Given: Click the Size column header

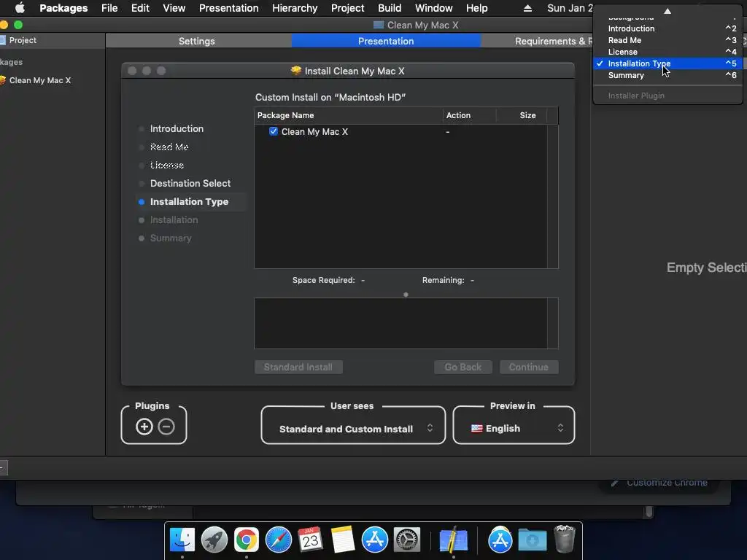Looking at the screenshot, I should tap(521, 115).
